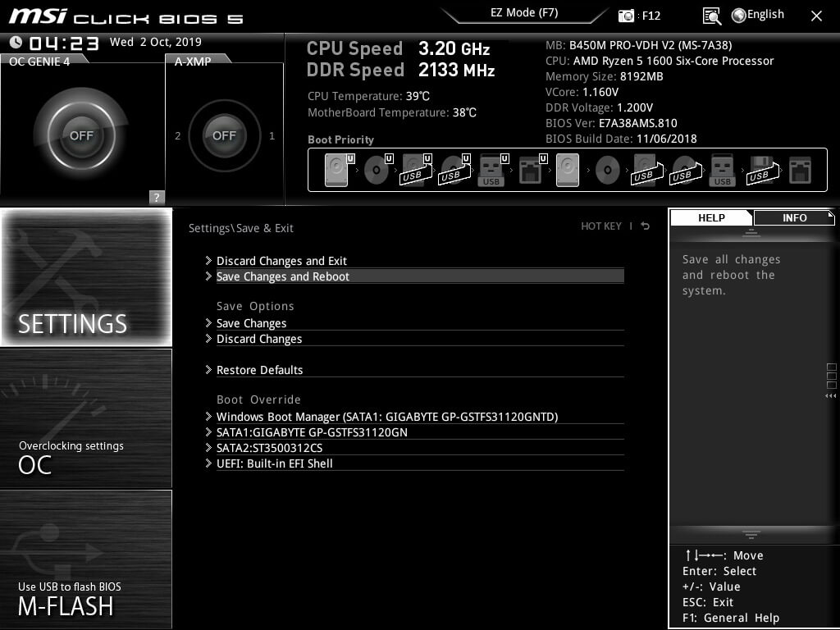Screen dimensions: 840x630
Task: Click the AMD Ryzen 5 1600 CPU name
Action: 673,61
